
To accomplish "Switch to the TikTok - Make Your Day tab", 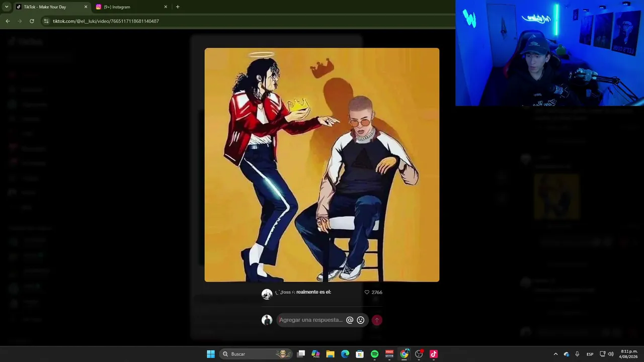I will pyautogui.click(x=51, y=7).
